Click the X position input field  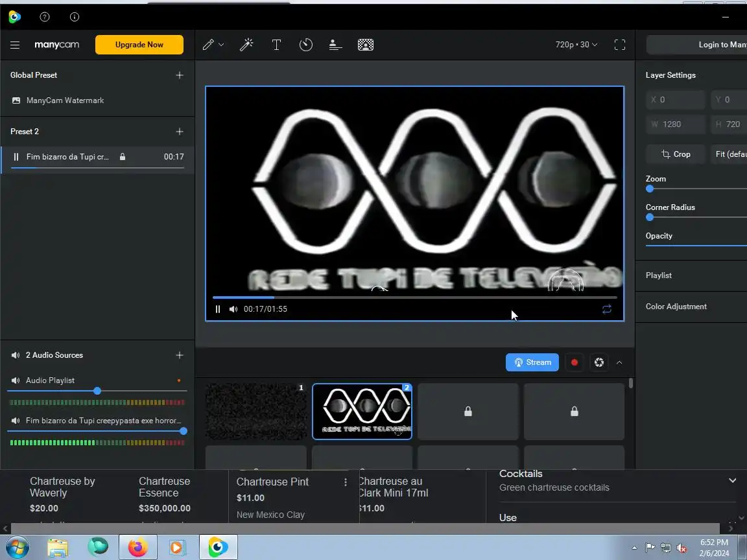(x=676, y=100)
